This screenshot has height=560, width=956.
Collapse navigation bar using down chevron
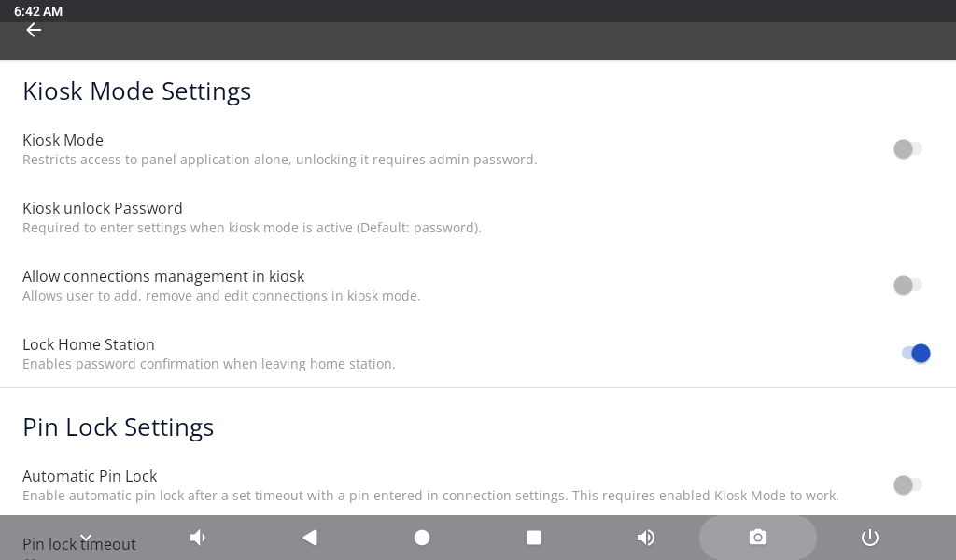(86, 538)
